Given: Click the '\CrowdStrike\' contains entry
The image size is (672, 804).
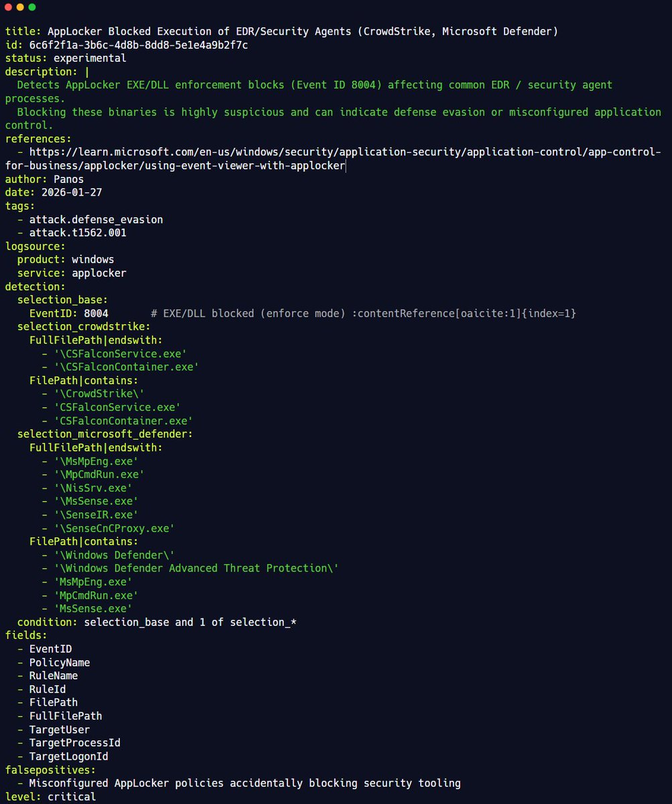Looking at the screenshot, I should (x=99, y=393).
